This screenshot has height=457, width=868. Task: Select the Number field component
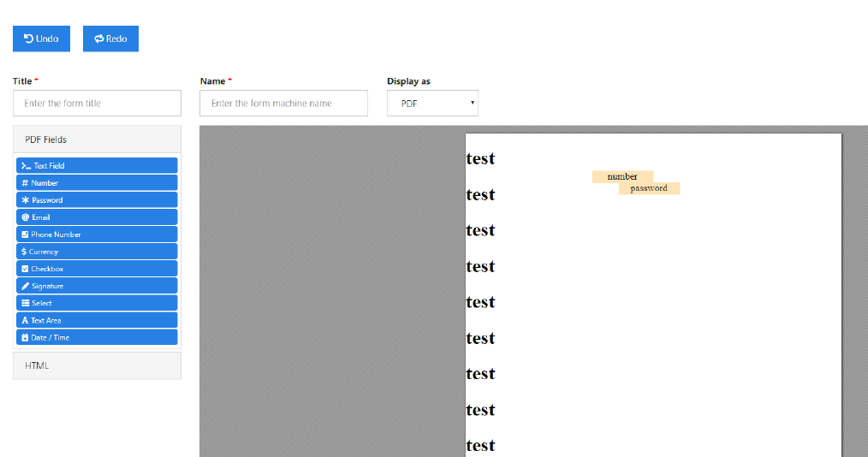click(97, 182)
